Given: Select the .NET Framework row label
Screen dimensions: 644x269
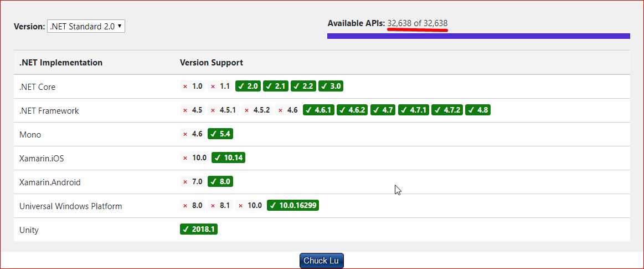Looking at the screenshot, I should coord(49,110).
